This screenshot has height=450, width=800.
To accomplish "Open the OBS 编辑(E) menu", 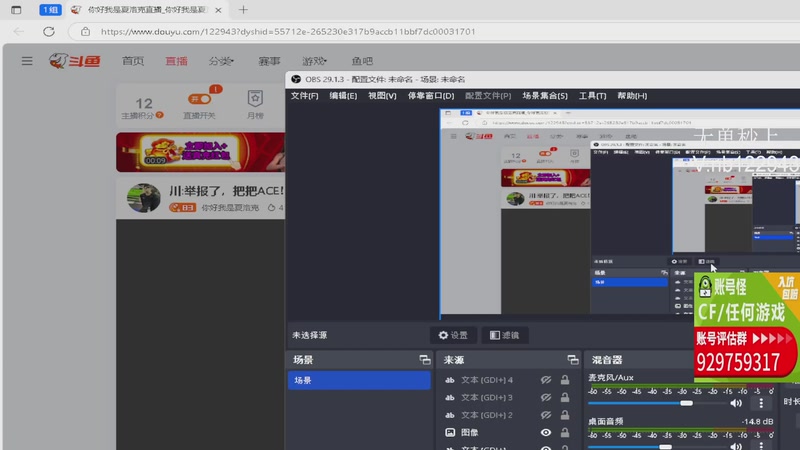I will tap(343, 95).
